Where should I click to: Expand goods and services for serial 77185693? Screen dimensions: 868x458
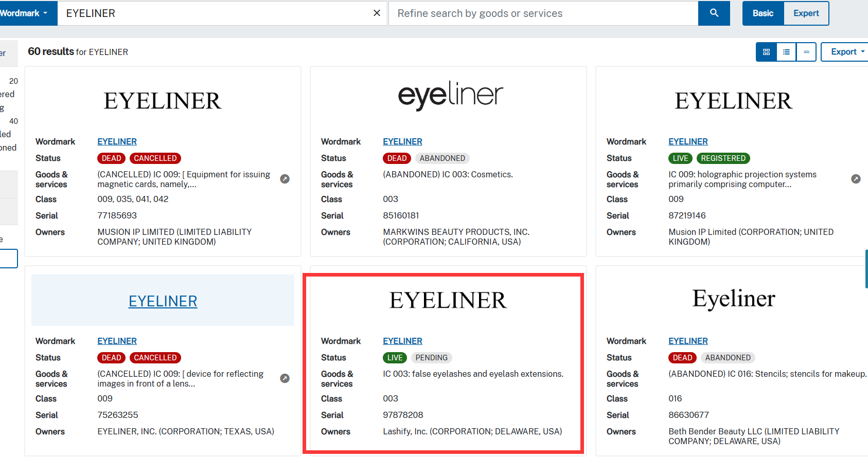point(285,179)
